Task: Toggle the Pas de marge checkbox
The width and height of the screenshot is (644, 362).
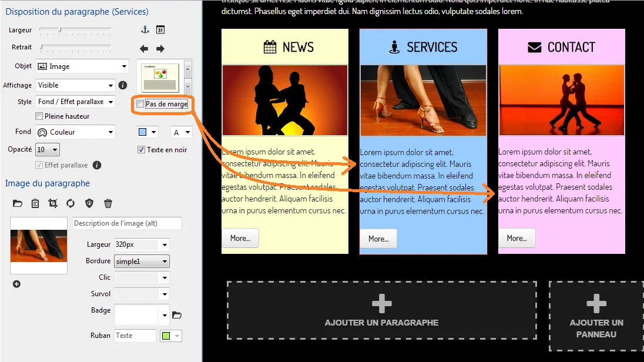Action: 140,104
